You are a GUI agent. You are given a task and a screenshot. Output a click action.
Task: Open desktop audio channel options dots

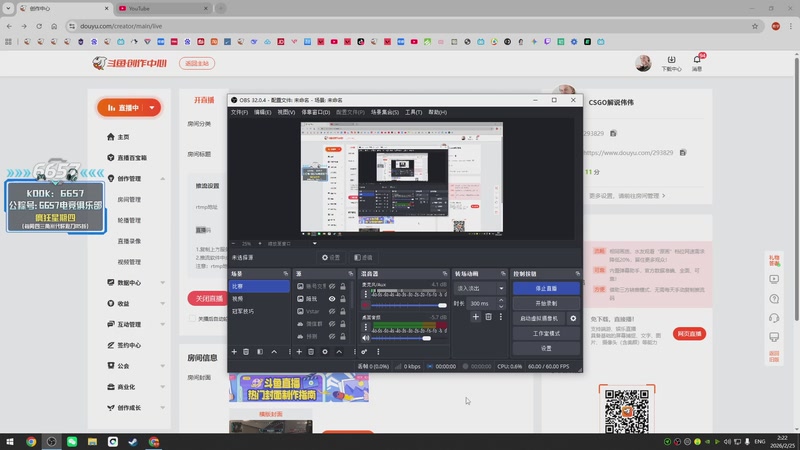tap(365, 327)
